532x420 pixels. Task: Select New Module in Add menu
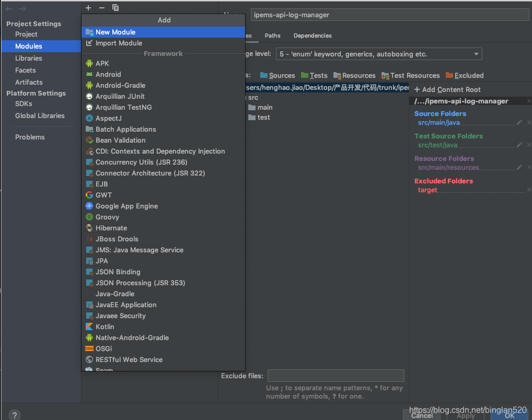click(x=163, y=32)
